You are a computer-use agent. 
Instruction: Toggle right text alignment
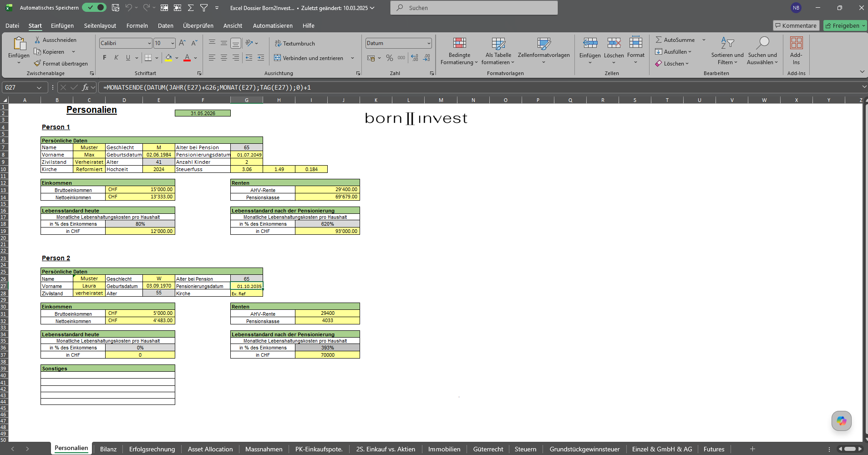236,58
